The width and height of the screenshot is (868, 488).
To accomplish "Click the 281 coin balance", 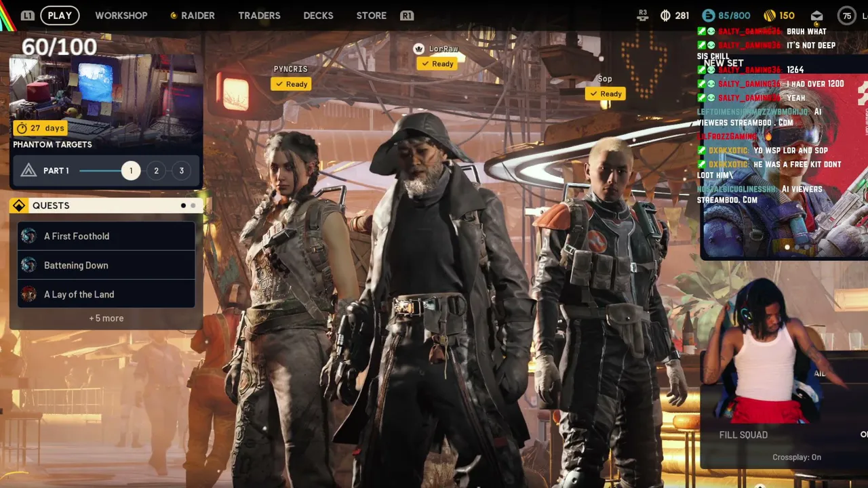I will [x=682, y=16].
